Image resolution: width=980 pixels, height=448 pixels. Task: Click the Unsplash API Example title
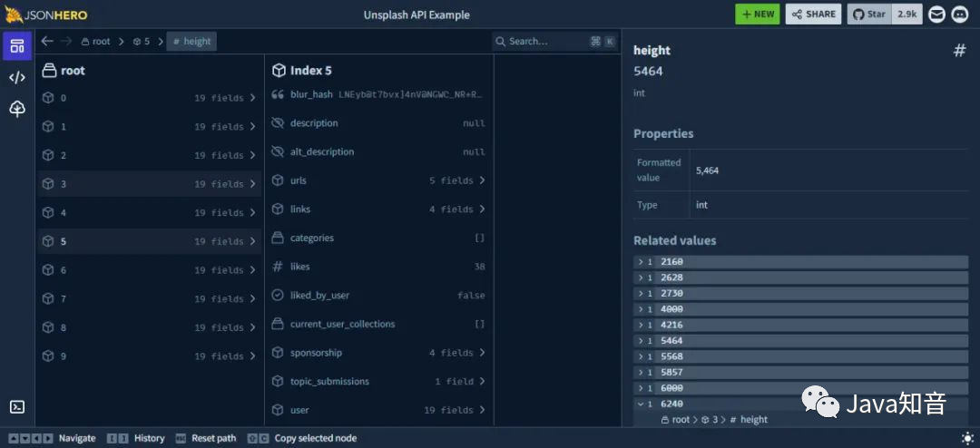(416, 15)
